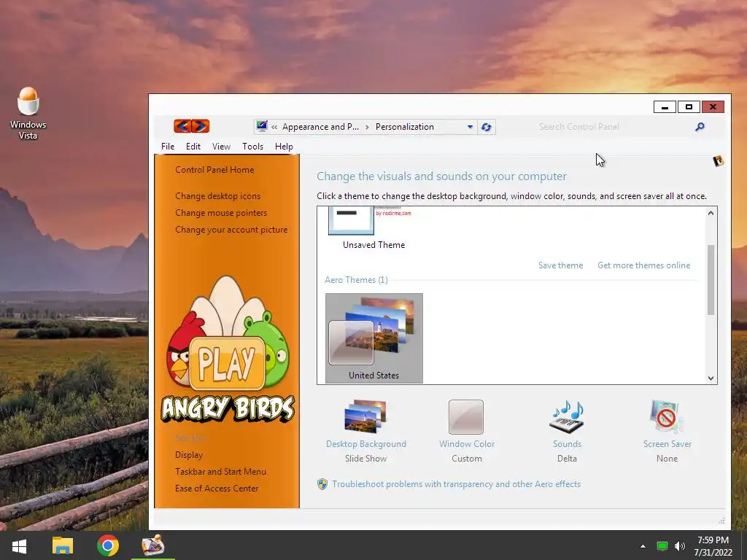747x560 pixels.
Task: Go forward with the right arrow button
Action: pyautogui.click(x=201, y=126)
